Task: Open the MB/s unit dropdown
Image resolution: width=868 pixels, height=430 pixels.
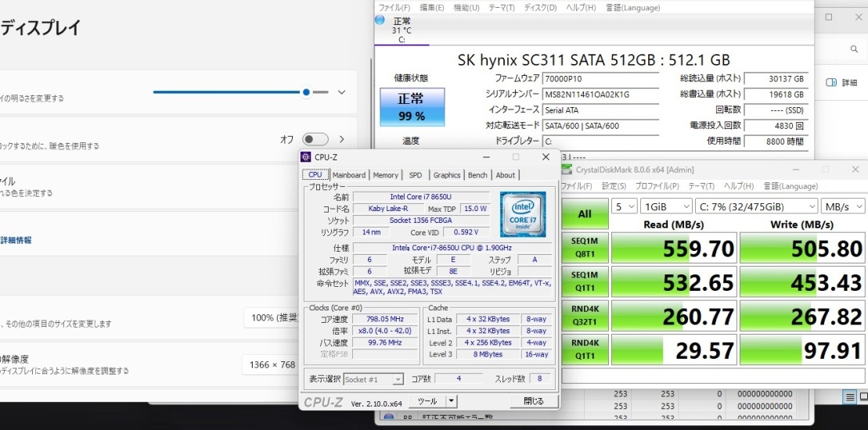Action: pyautogui.click(x=842, y=206)
